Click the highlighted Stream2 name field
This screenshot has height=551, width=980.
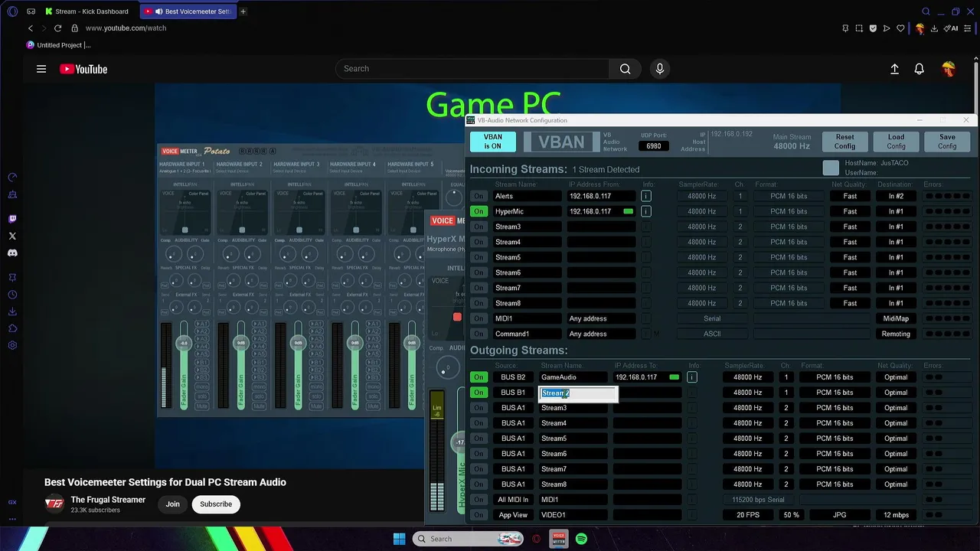point(578,393)
